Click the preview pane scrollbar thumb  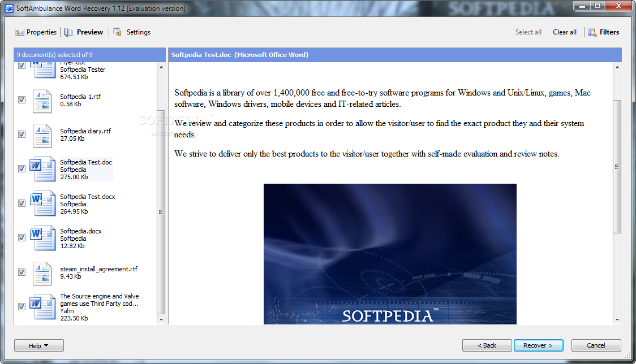tap(617, 167)
